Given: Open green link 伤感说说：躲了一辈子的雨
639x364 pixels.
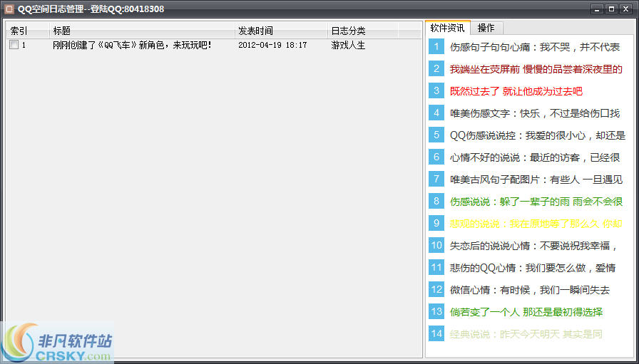Looking at the screenshot, I should coord(536,202).
